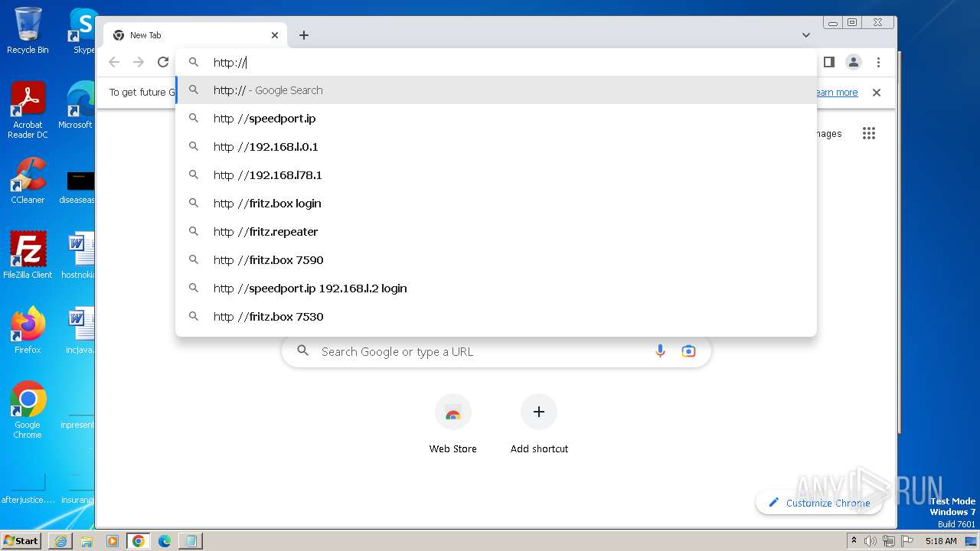Open a new tab with plus button
The height and width of the screenshot is (551, 980).
point(304,35)
